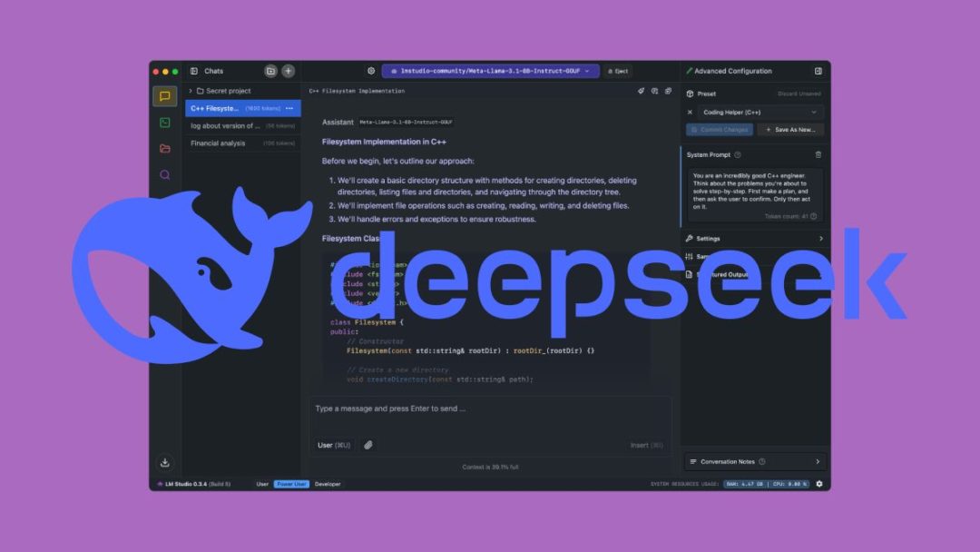Expand the Settings section in right panel
The width and height of the screenshot is (980, 552).
click(x=755, y=238)
